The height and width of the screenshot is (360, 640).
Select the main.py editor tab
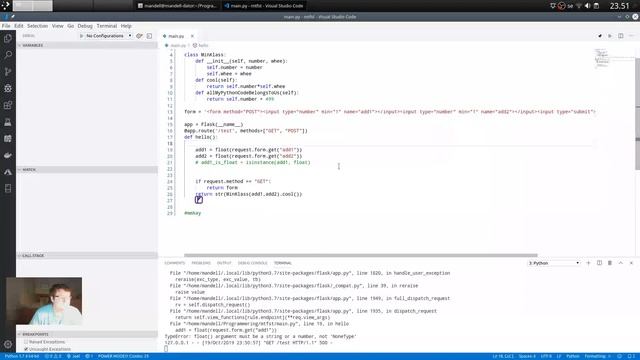(x=176, y=36)
